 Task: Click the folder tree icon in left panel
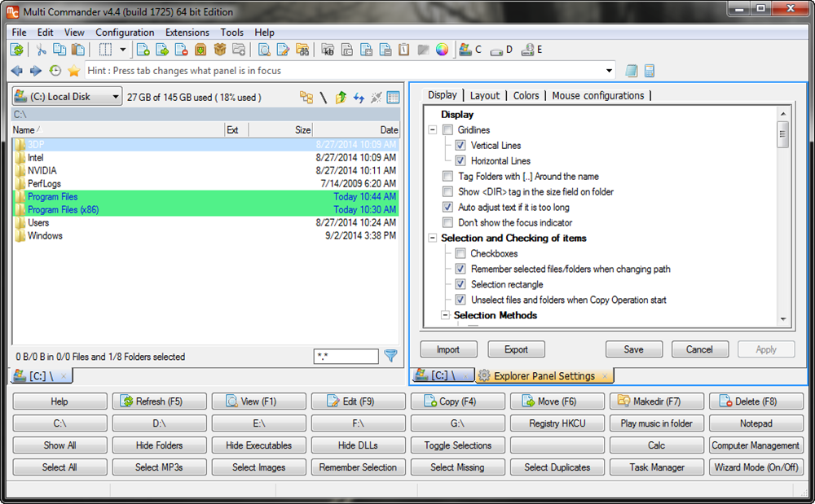tap(306, 97)
